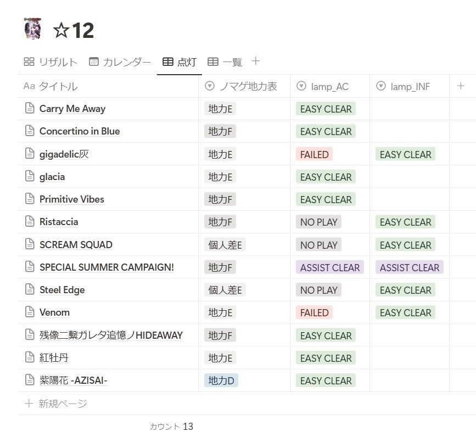The image size is (476, 448).
Task: Add a new property column with plus icon
Action: pyautogui.click(x=461, y=86)
